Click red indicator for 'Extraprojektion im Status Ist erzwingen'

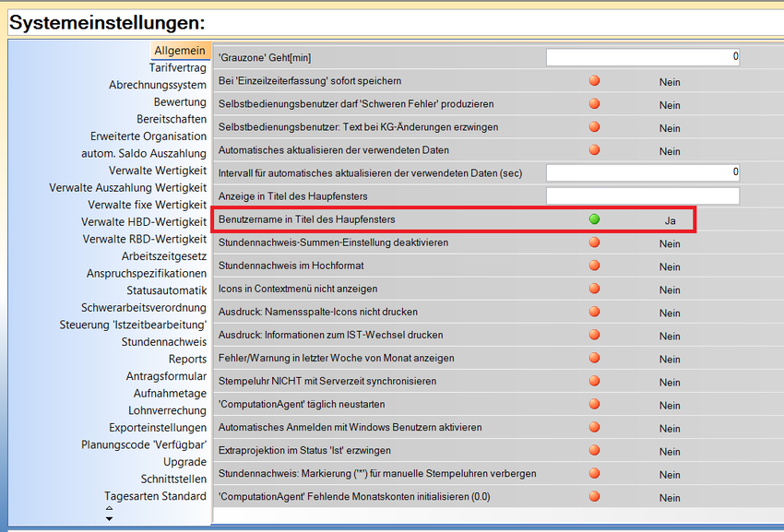click(x=594, y=450)
